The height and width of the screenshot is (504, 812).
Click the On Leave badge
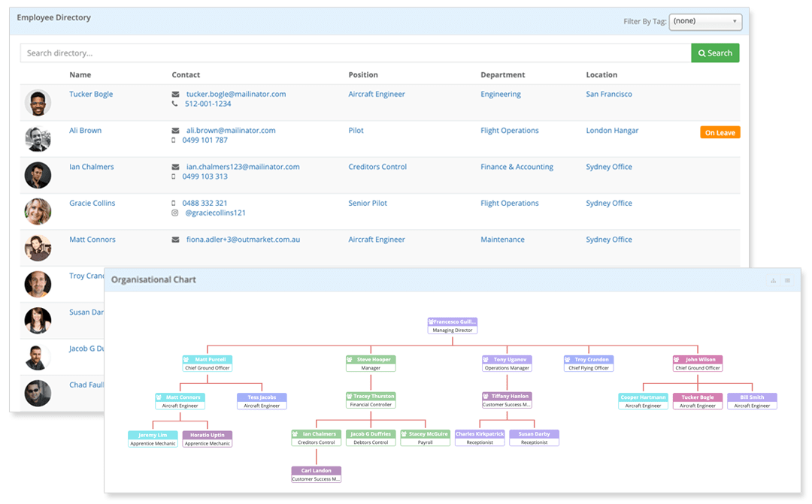click(x=720, y=133)
